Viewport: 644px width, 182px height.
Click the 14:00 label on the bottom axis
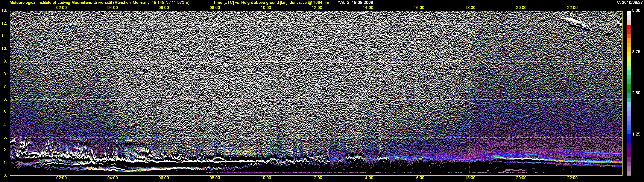click(x=368, y=178)
